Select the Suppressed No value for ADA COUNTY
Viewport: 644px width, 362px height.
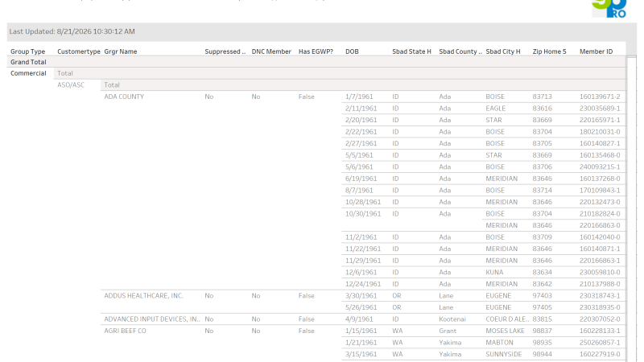point(209,97)
